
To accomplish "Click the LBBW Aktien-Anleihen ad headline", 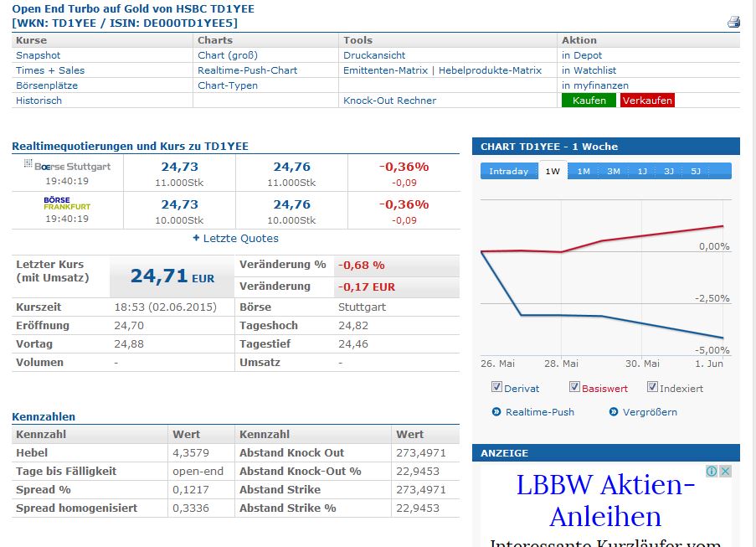I will coord(605,500).
